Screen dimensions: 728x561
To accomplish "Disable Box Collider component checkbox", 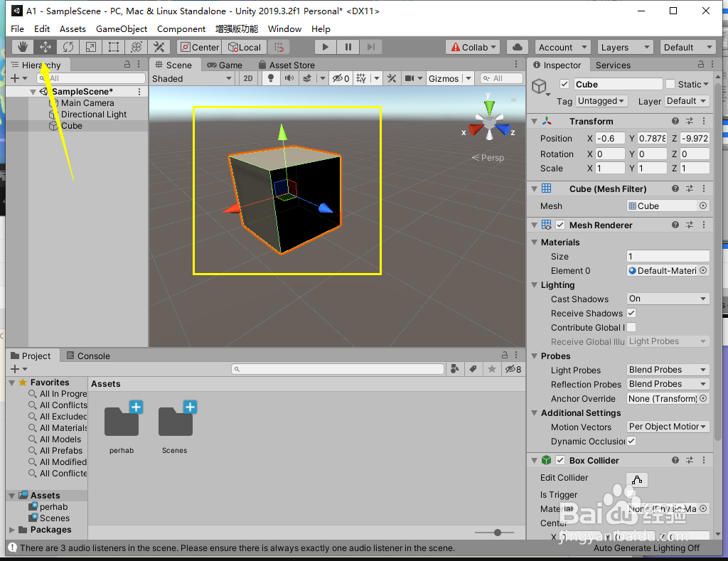I will (560, 460).
